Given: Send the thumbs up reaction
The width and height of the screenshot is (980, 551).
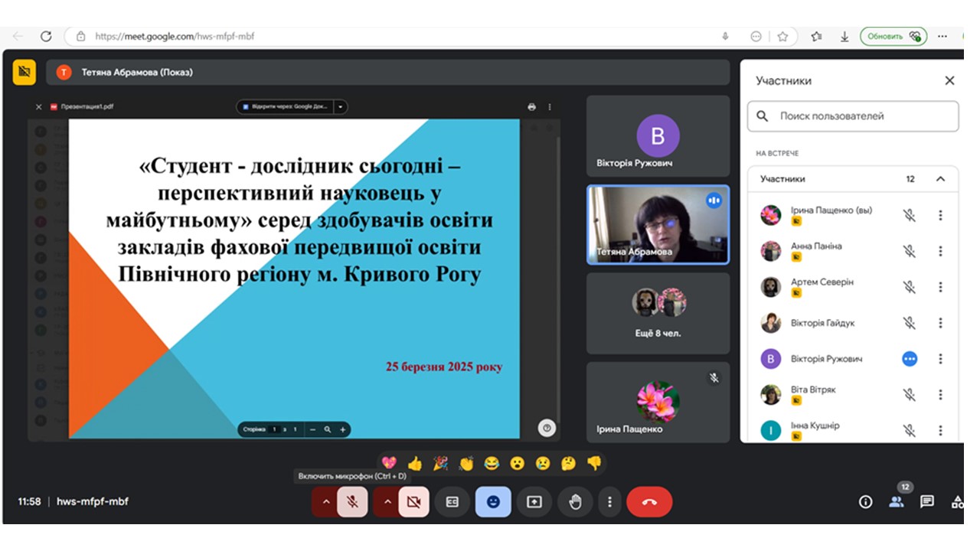Looking at the screenshot, I should point(415,463).
